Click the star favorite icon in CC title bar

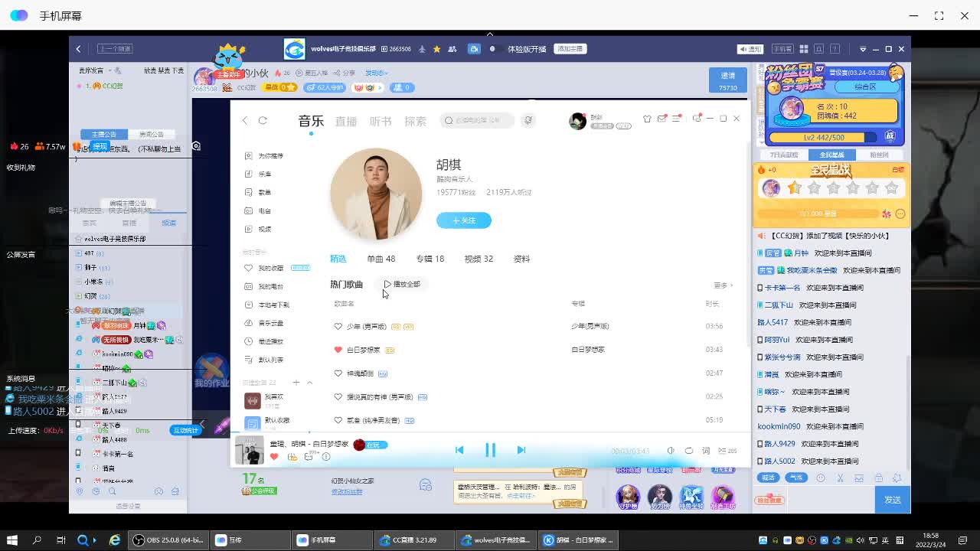(x=436, y=49)
